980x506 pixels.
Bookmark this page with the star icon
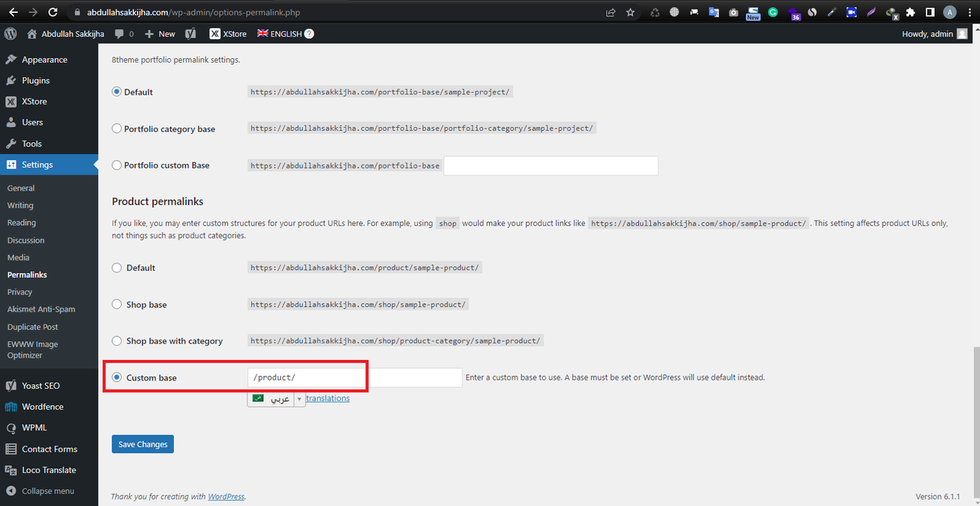[x=630, y=12]
